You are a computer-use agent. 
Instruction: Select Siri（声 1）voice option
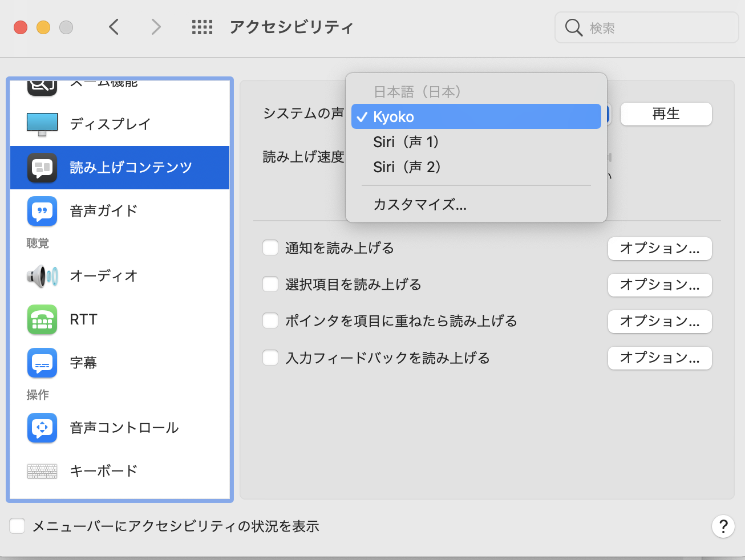[x=406, y=142]
